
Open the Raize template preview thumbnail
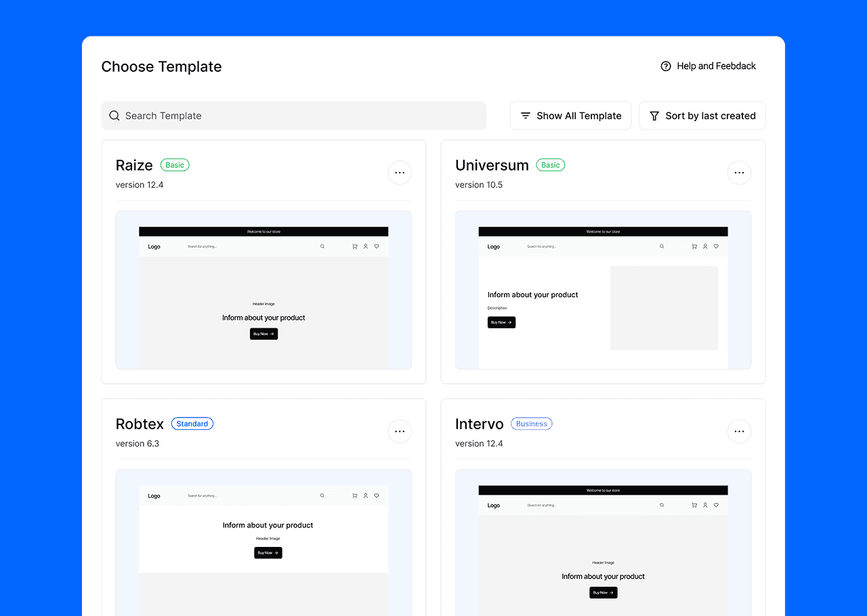click(x=263, y=290)
